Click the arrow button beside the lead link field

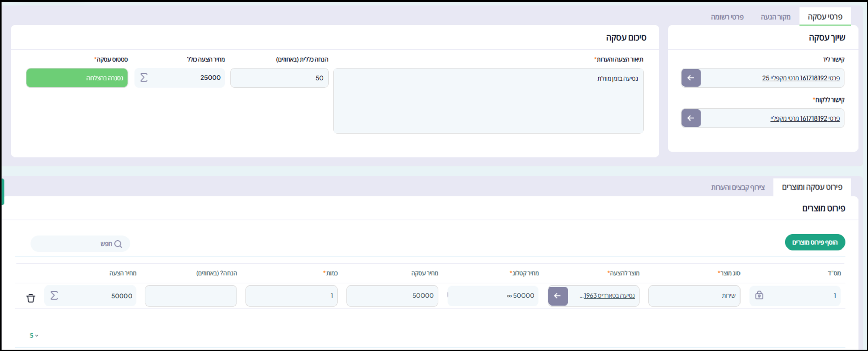click(691, 78)
